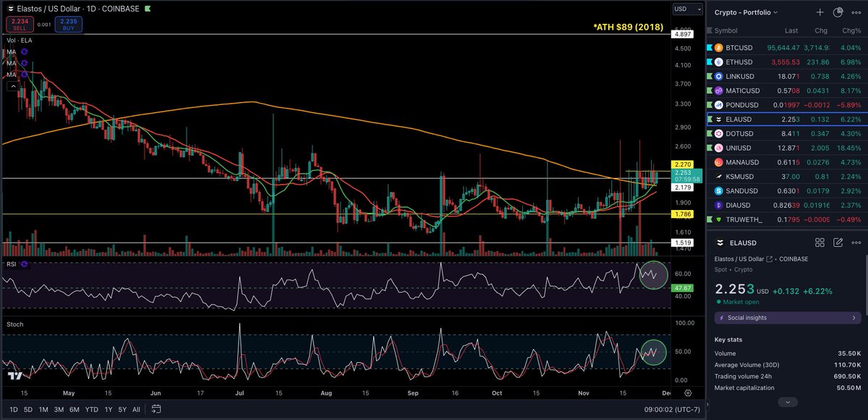Click the third MA indicator loading icon

click(x=24, y=74)
